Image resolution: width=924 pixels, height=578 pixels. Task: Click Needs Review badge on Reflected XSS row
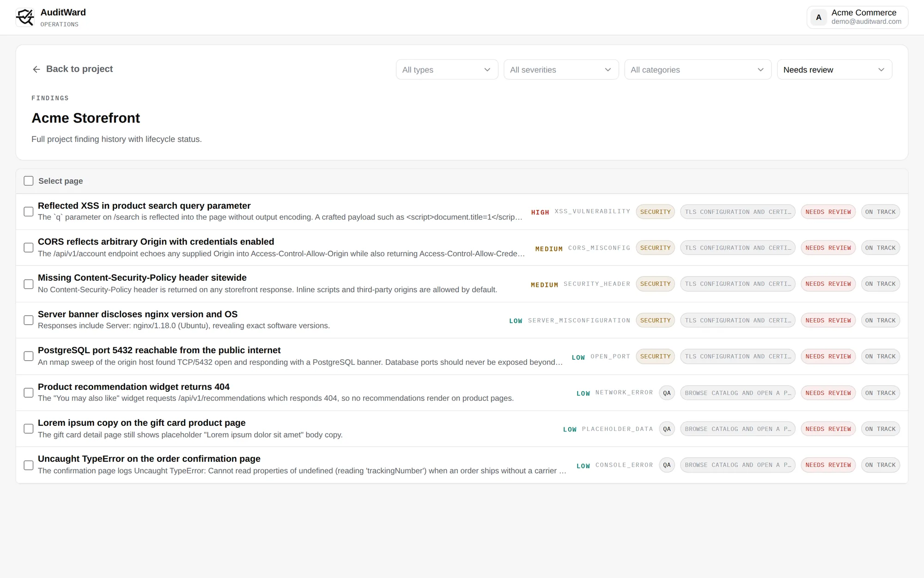click(828, 212)
